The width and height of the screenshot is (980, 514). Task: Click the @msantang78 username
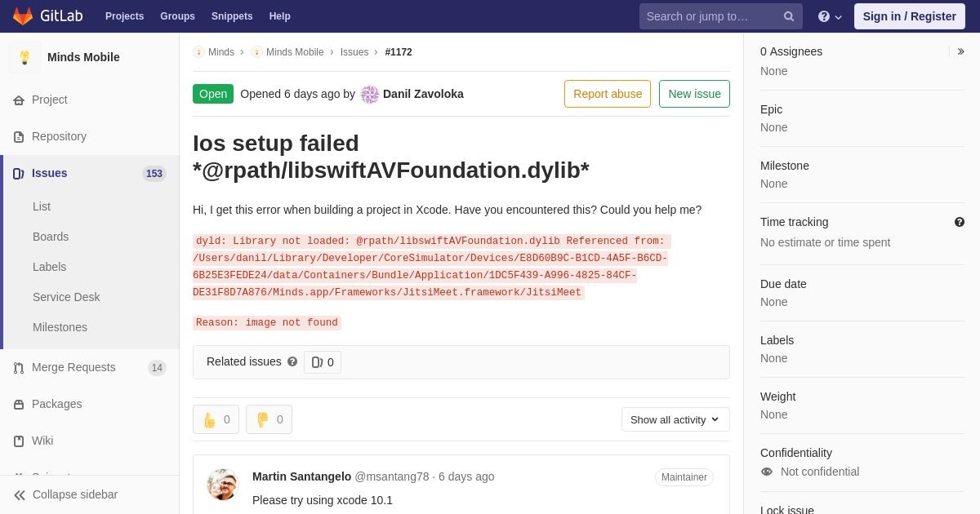point(391,476)
